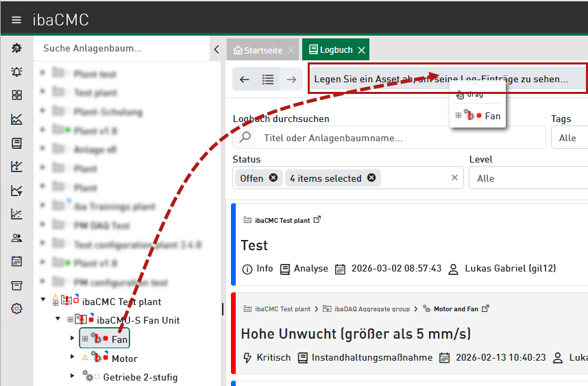Open the Hohe Unwucht log entry
588x386 pixels.
pos(356,334)
